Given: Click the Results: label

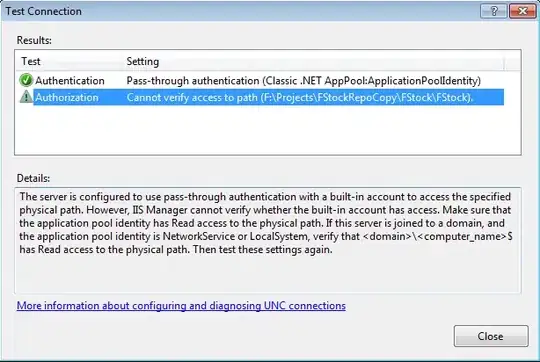Looking at the screenshot, I should coord(34,40).
